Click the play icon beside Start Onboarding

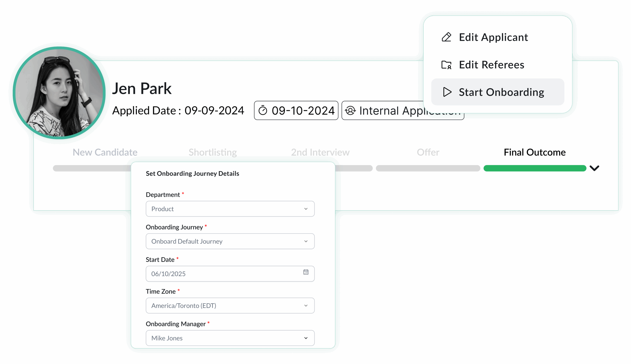[x=447, y=92]
